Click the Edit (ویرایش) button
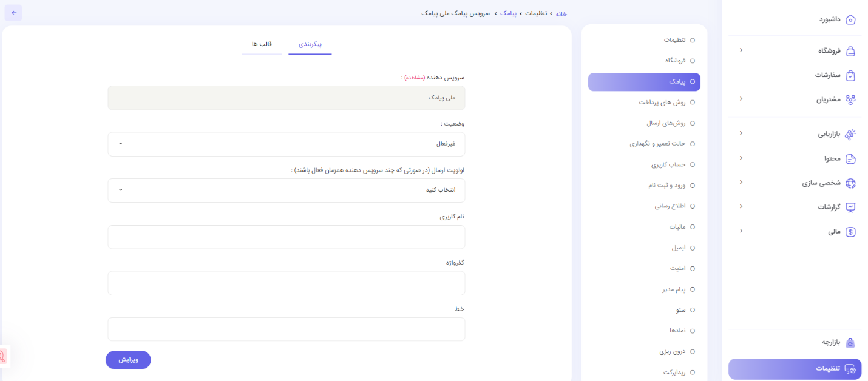 point(128,360)
